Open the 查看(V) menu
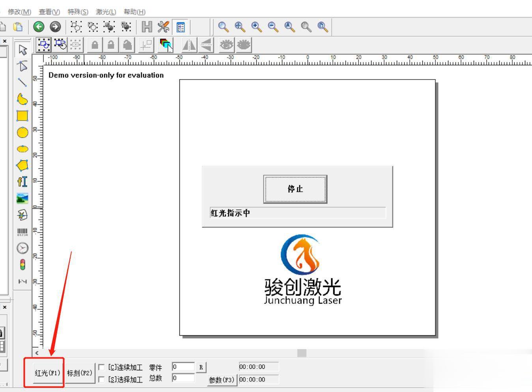The image size is (532, 392). pos(49,12)
